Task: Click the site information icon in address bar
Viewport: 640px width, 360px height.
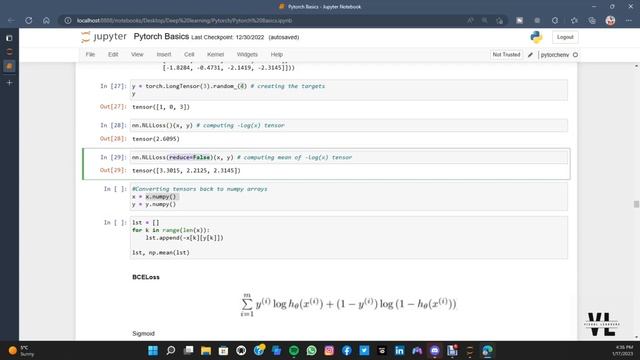Action: click(68, 20)
